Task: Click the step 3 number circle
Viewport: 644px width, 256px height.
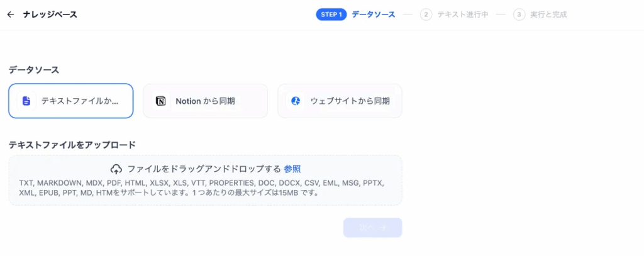Action: (x=519, y=14)
